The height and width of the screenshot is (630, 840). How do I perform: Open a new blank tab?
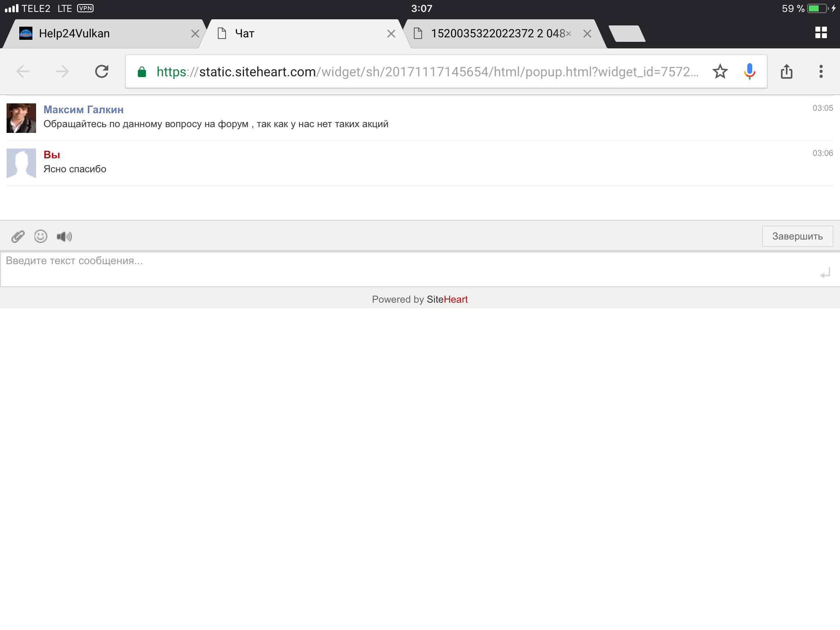(x=626, y=34)
